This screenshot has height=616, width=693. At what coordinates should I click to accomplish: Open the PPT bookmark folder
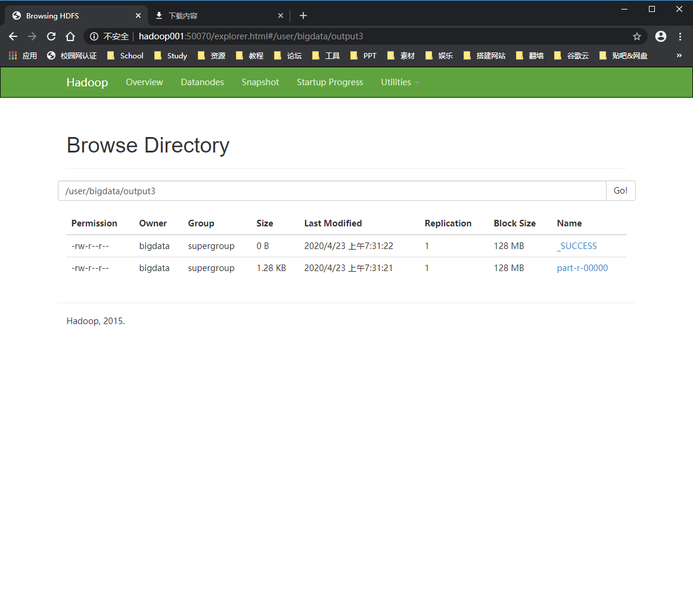[x=363, y=55]
